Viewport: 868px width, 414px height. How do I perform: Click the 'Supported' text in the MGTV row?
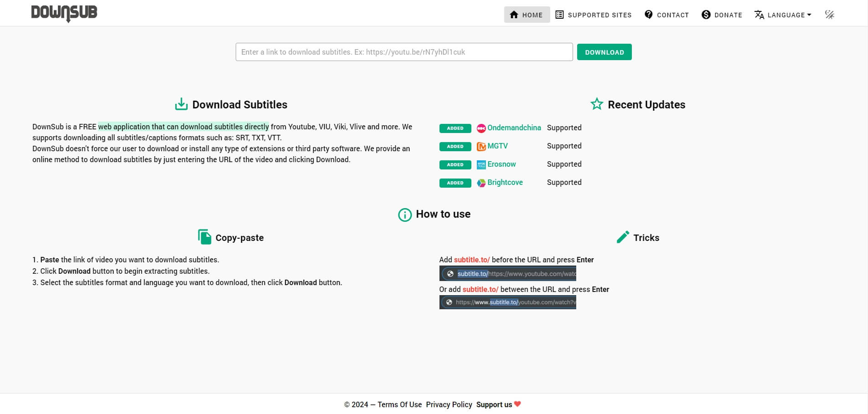564,146
